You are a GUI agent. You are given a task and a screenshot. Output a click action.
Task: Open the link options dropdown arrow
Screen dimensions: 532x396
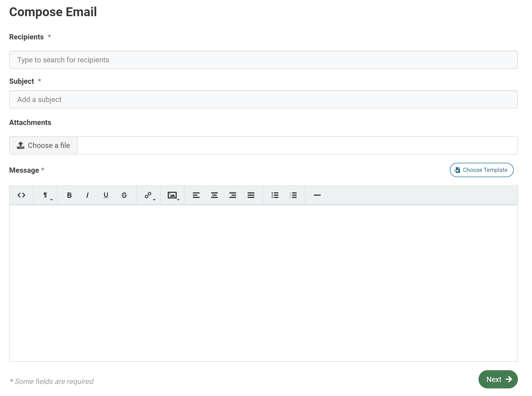pyautogui.click(x=154, y=200)
